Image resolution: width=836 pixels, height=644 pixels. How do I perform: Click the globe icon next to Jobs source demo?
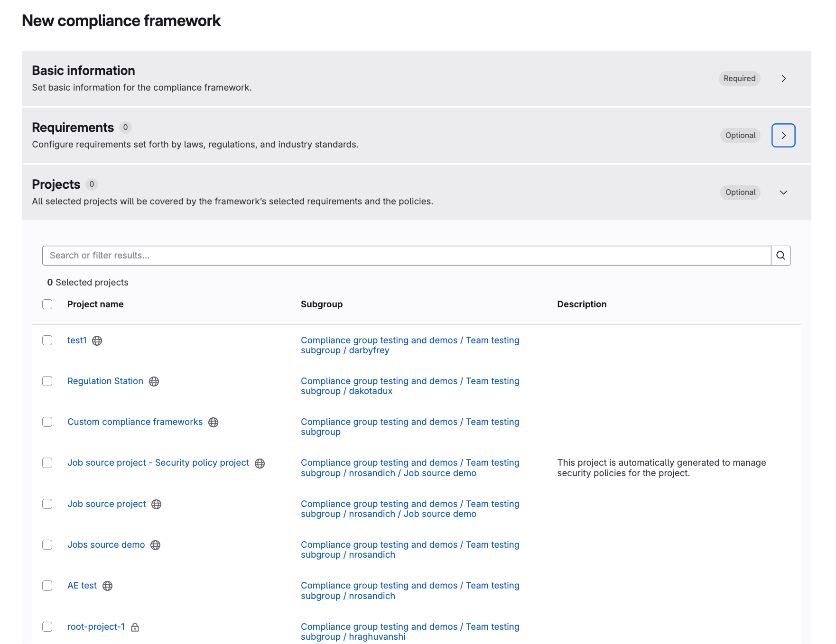click(156, 545)
